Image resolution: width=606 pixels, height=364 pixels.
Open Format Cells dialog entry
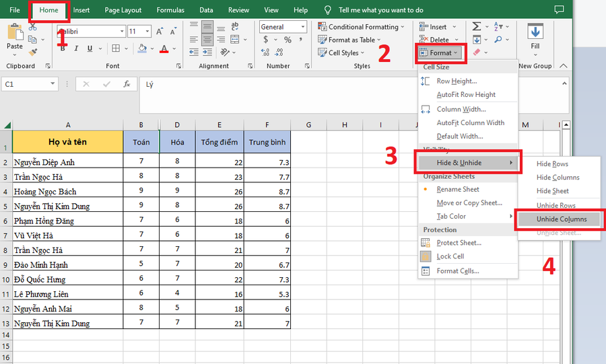468,271
